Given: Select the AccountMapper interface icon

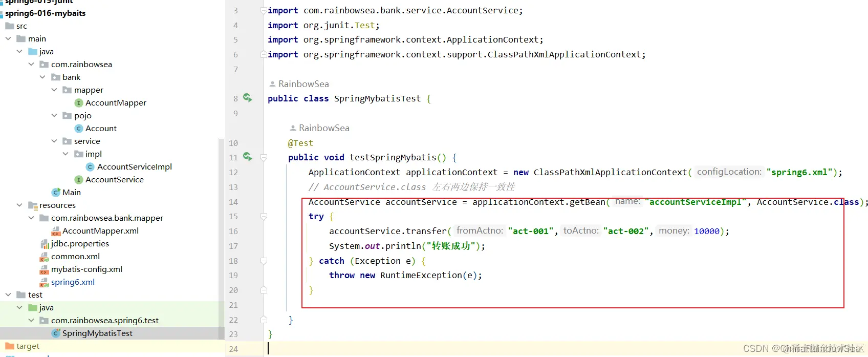Looking at the screenshot, I should 79,103.
